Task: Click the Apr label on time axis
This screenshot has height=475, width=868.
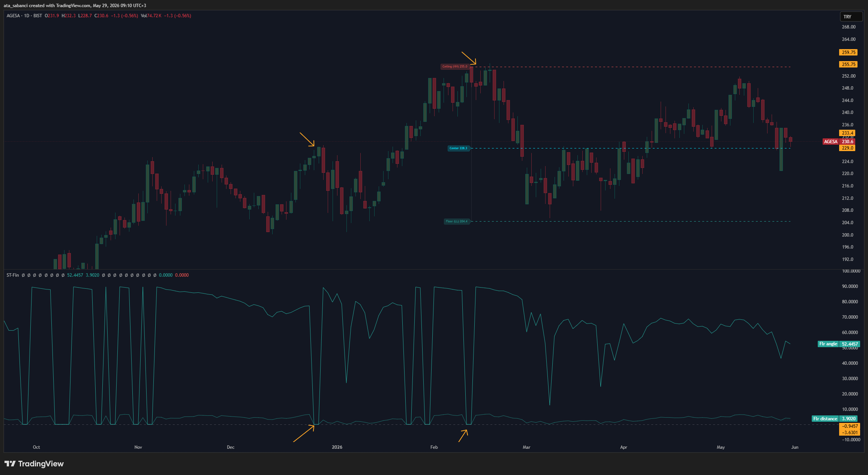Action: pos(624,447)
